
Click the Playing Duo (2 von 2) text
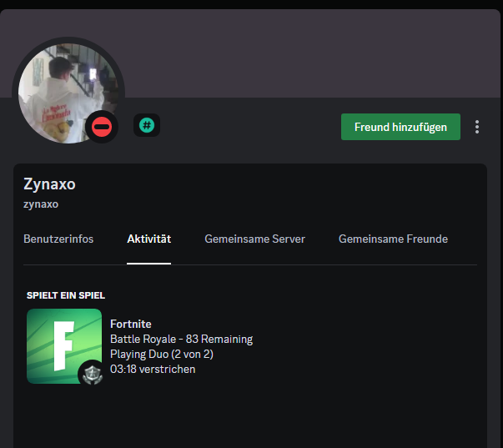(x=162, y=355)
